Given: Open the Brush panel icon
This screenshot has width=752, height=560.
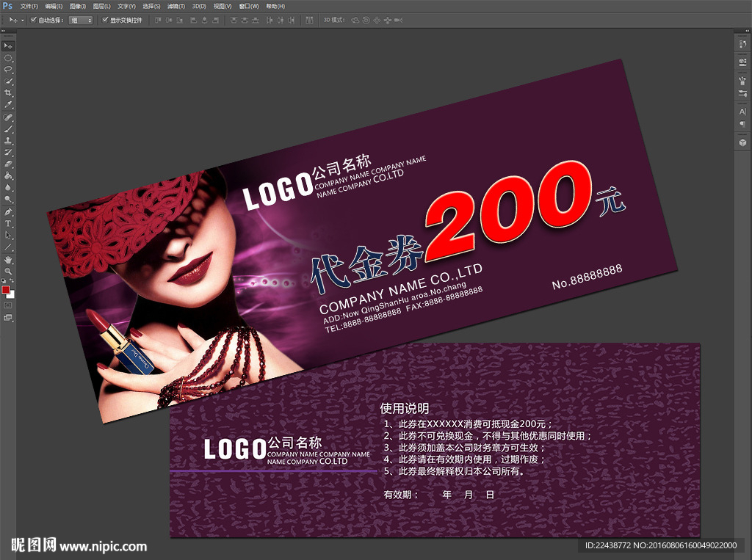Looking at the screenshot, I should pos(742,81).
